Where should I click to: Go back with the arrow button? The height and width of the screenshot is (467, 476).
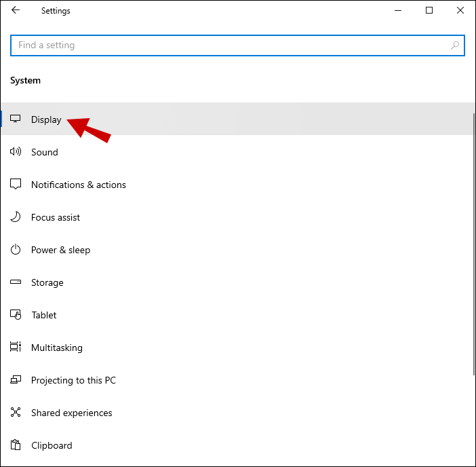[x=16, y=11]
